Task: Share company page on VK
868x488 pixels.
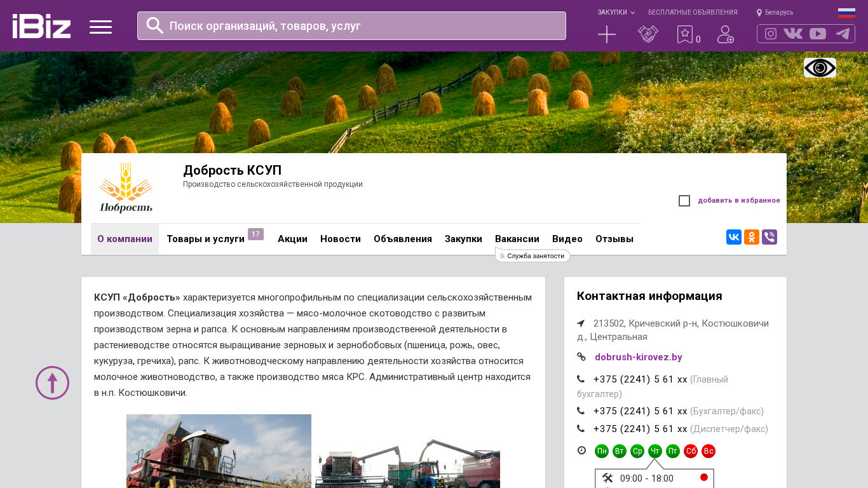Action: (734, 237)
